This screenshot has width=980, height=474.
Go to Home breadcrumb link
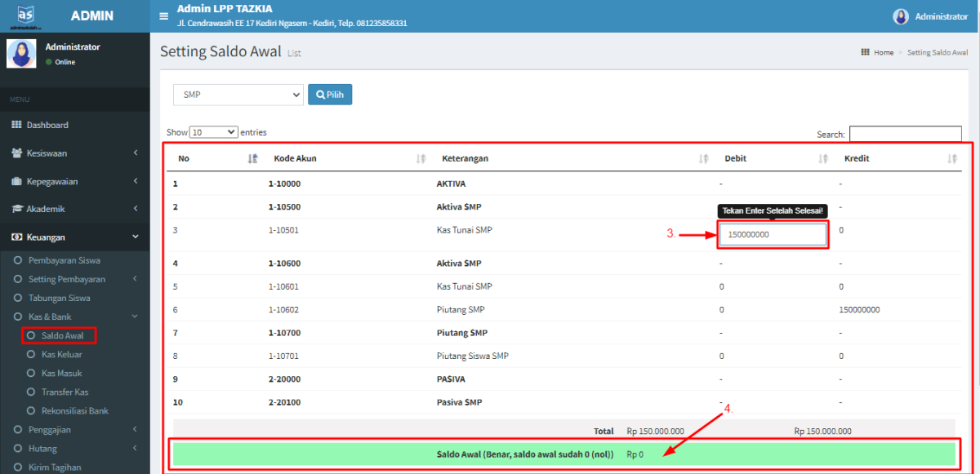[x=884, y=52]
